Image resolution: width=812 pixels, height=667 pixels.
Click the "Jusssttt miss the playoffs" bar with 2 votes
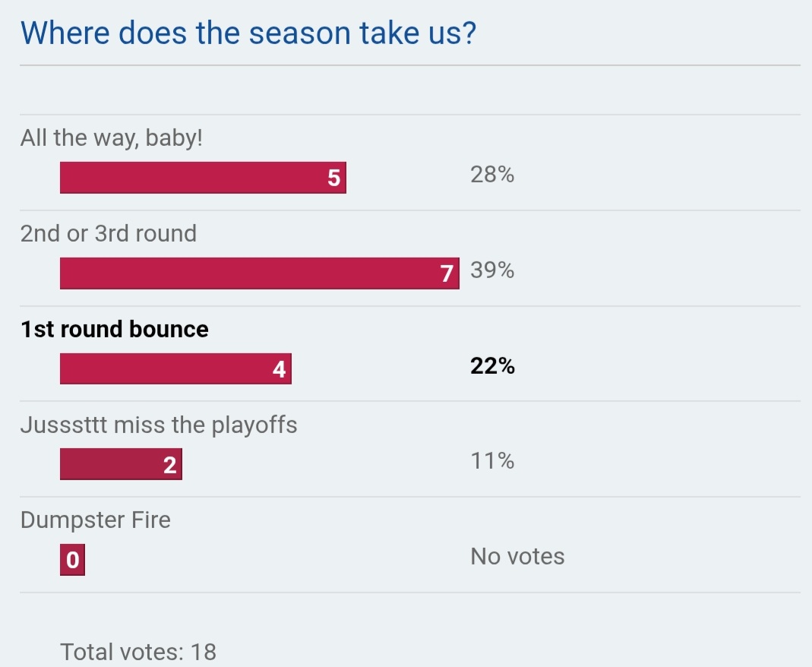click(x=121, y=464)
